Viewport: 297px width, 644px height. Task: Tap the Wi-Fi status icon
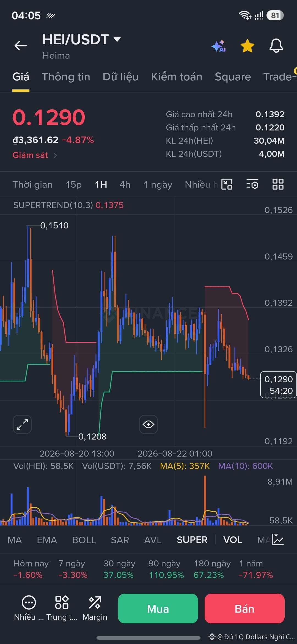245,15
